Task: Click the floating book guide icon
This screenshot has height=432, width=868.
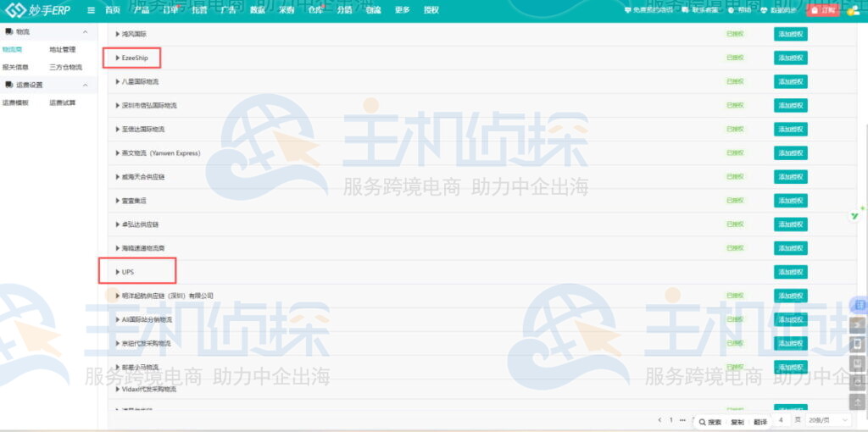Action: [x=858, y=363]
